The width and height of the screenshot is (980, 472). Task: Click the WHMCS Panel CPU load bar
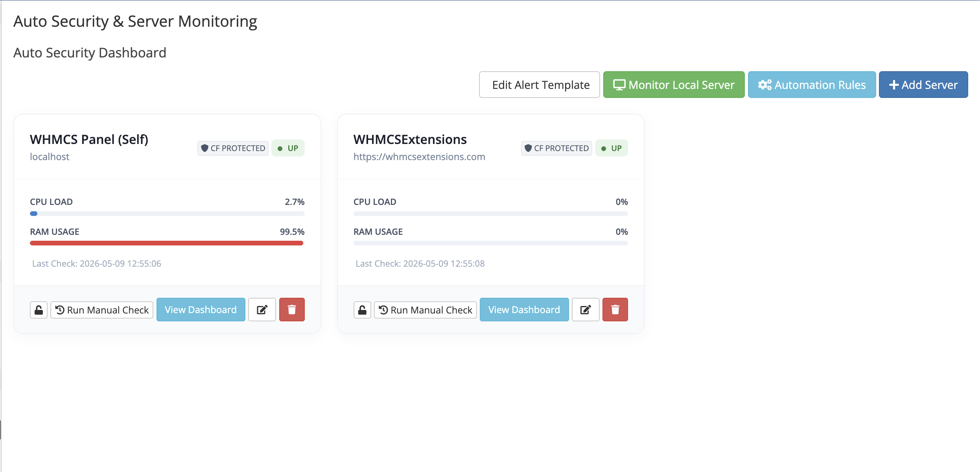point(167,214)
